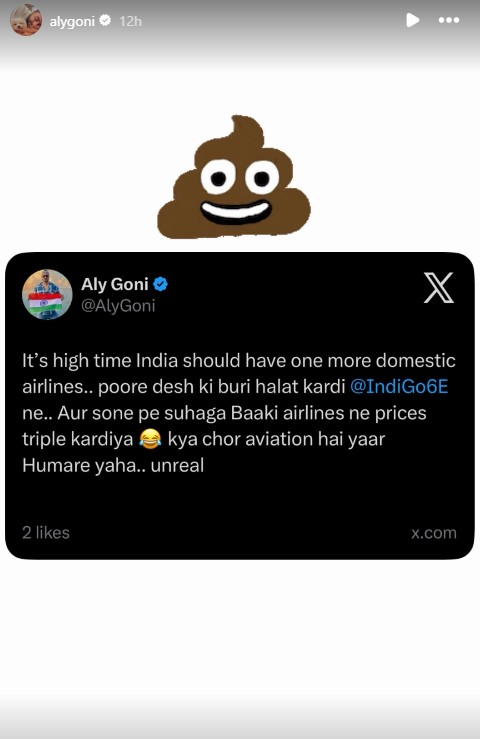
Task: Click the blue verified checkmark by Aly Goni
Action: (160, 284)
